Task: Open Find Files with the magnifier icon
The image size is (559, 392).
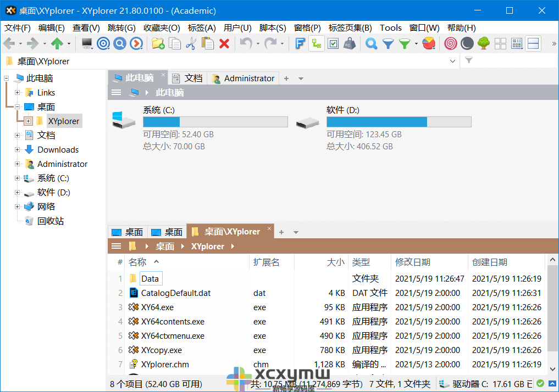Action: [x=372, y=44]
